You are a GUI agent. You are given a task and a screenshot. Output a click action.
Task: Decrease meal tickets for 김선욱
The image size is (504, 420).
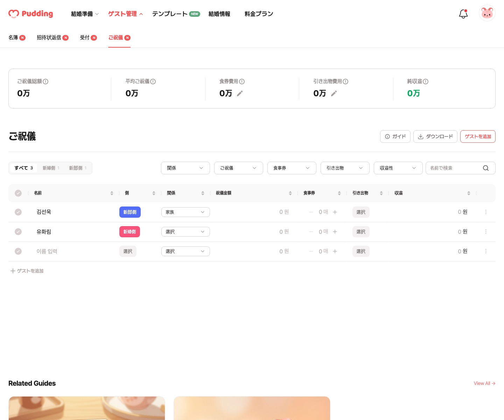311,212
